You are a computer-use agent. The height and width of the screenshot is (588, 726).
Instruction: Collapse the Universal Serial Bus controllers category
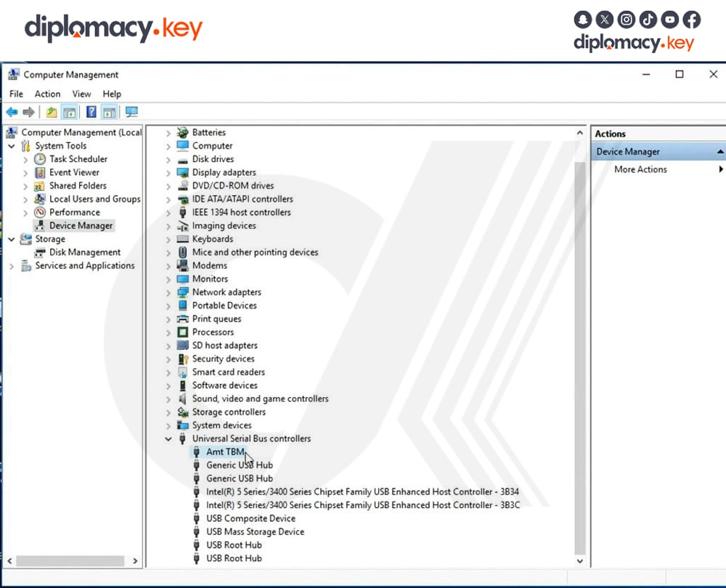(x=168, y=438)
